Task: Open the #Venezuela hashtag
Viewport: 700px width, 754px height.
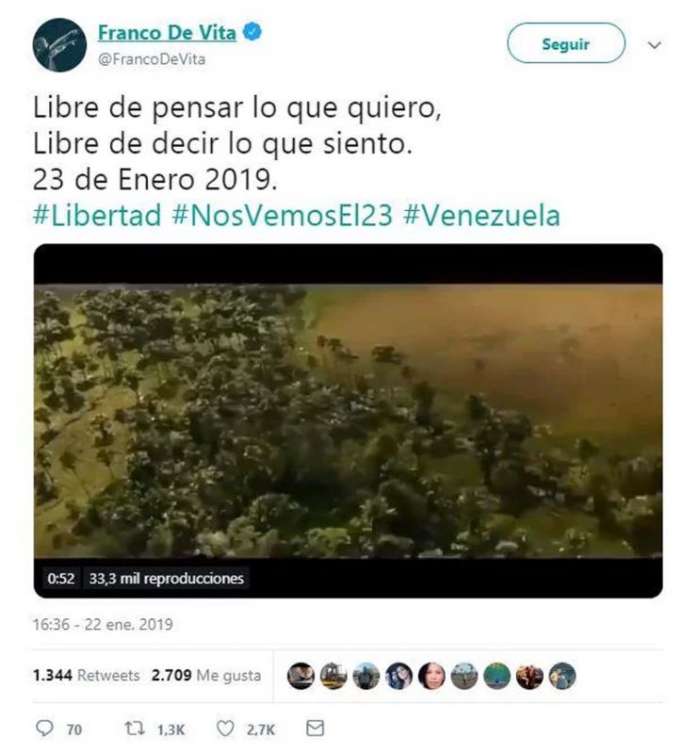Action: pos(481,216)
